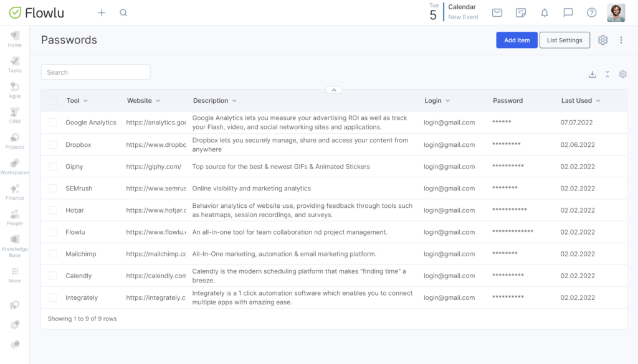638x364 pixels.
Task: Click the Mailchimp tool name
Action: click(81, 254)
